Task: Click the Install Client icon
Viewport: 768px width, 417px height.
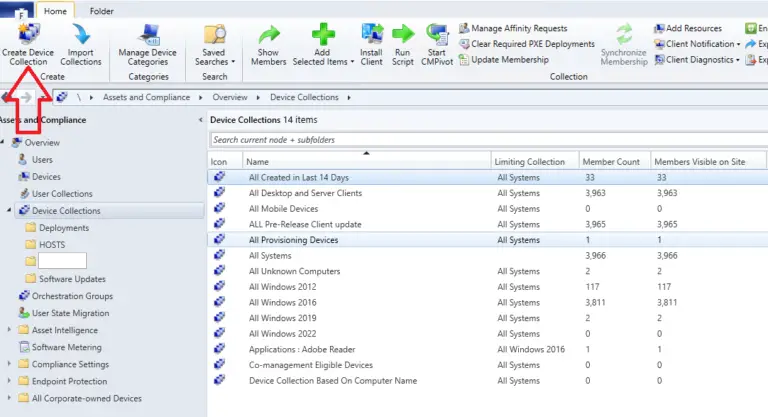Action: [371, 37]
